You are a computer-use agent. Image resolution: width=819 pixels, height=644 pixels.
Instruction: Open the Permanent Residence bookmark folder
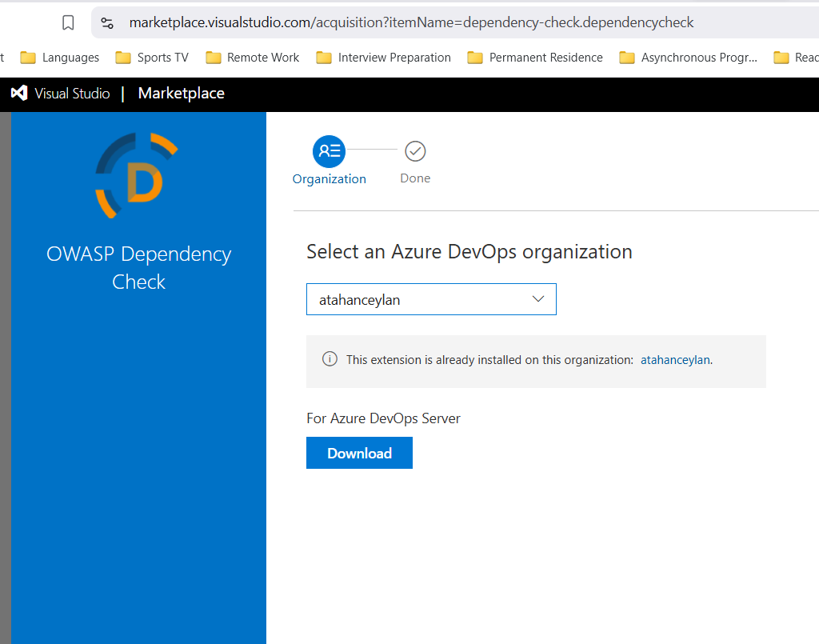pos(535,58)
